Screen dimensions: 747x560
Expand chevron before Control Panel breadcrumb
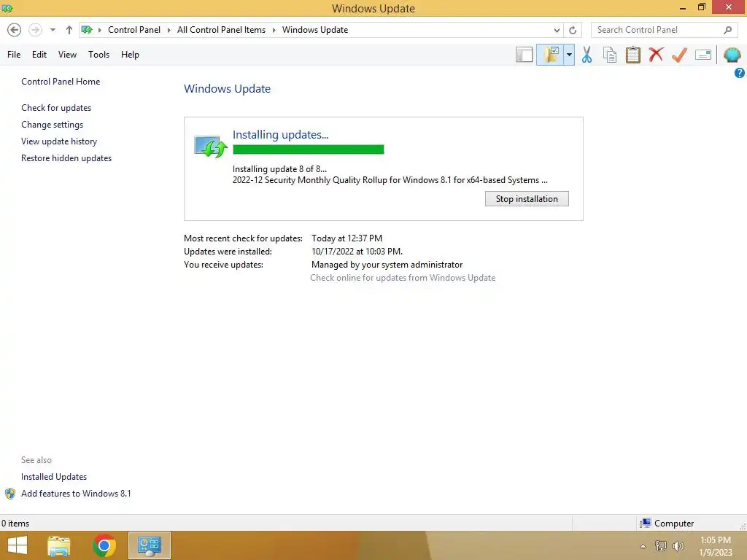100,30
